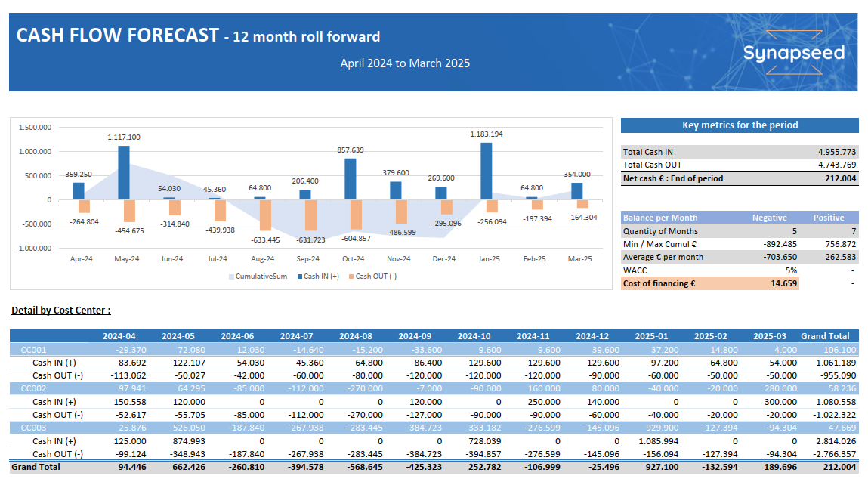Select the Aug-24 orange Cash OUT bar
Viewport: 868px width, 479px height.
[266, 215]
